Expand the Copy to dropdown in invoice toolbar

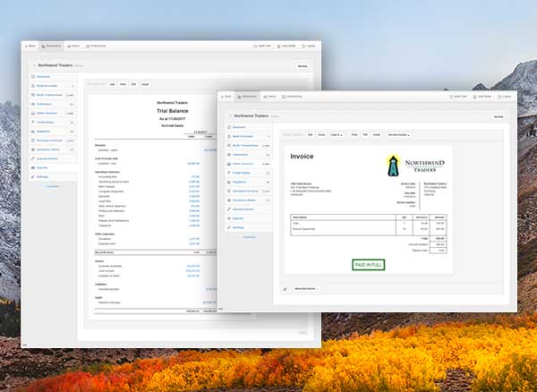pos(337,135)
